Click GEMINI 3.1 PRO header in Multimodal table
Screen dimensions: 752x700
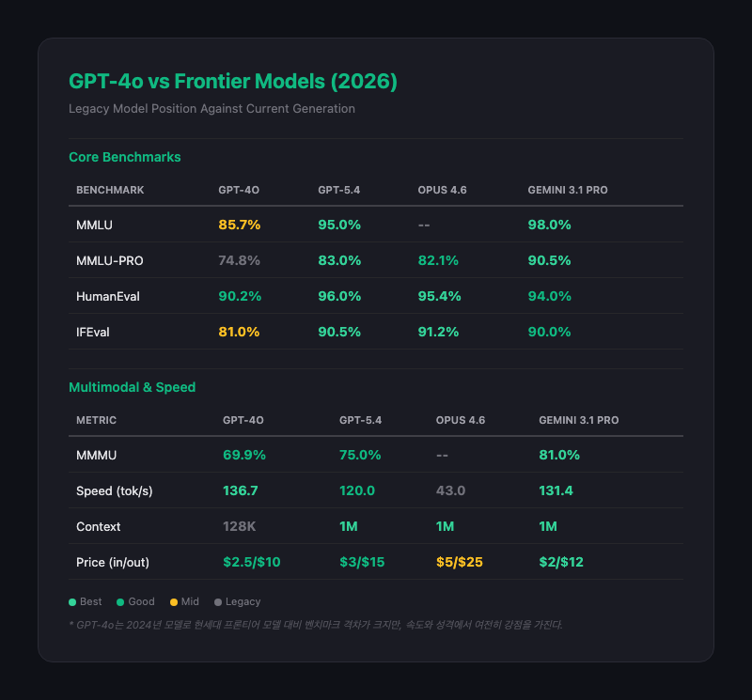click(x=578, y=420)
